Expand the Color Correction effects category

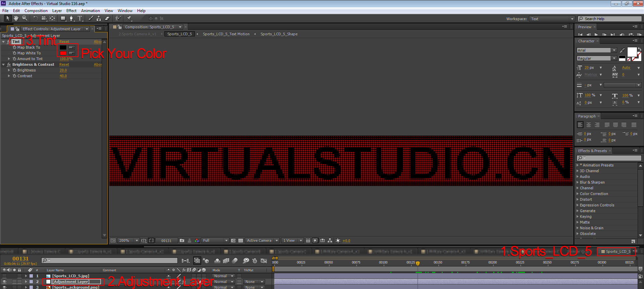pos(578,194)
